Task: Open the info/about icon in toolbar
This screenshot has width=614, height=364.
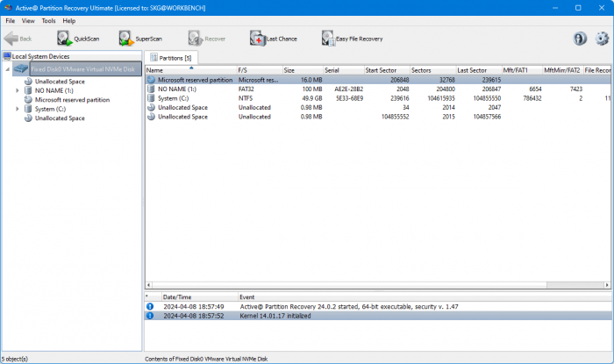Action: click(x=580, y=39)
